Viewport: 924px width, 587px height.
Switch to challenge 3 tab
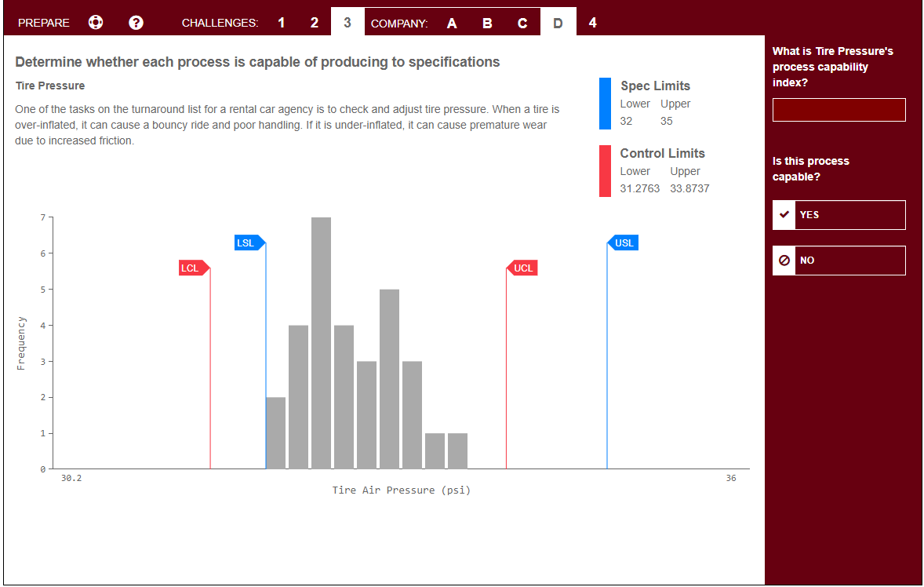[347, 22]
